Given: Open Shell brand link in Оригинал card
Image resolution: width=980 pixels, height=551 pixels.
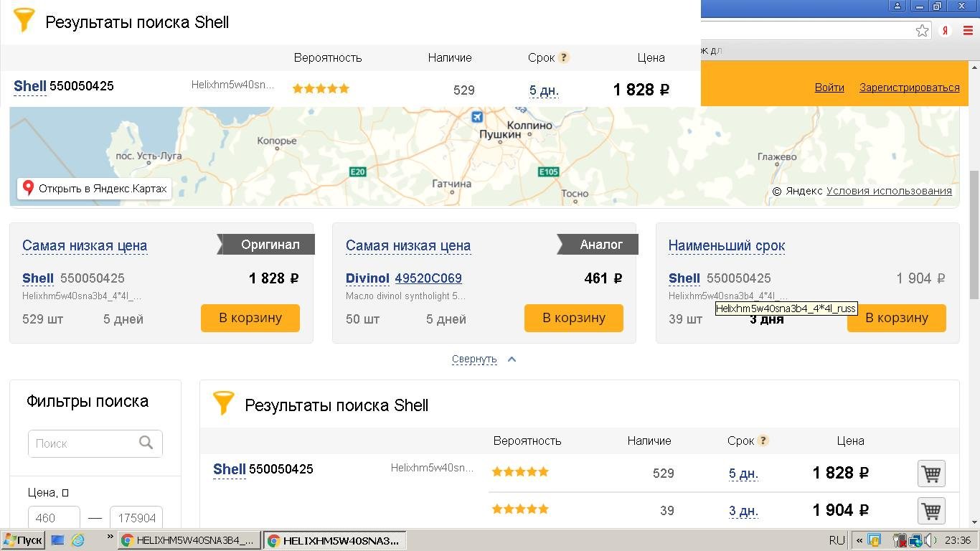Looking at the screenshot, I should (38, 278).
